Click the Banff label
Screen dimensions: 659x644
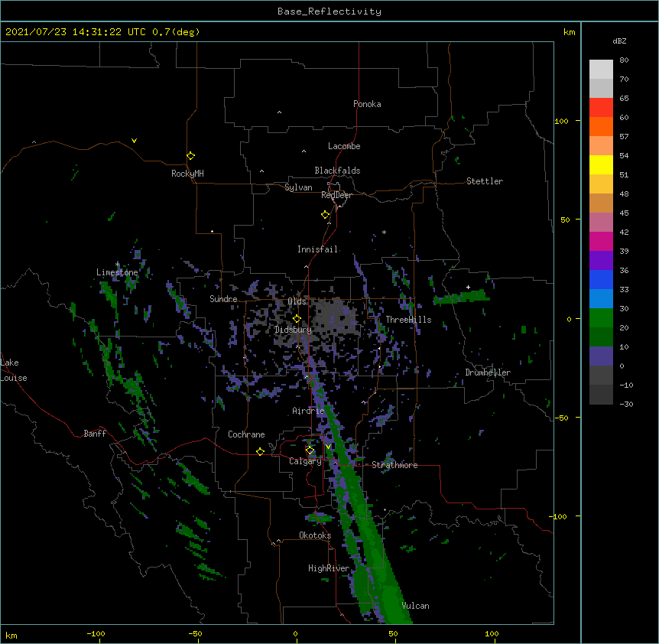tap(95, 434)
